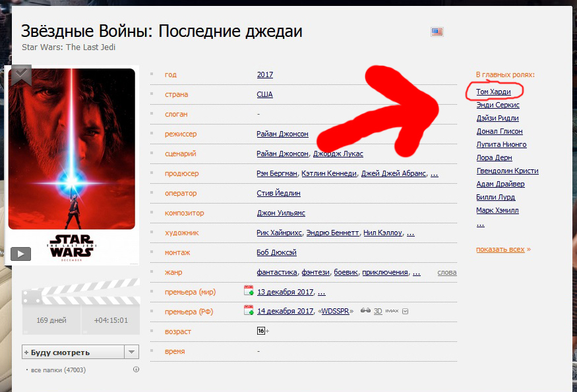Open producer Кэтлин Кеннеди link
Screen dimensions: 577x392
(329, 173)
